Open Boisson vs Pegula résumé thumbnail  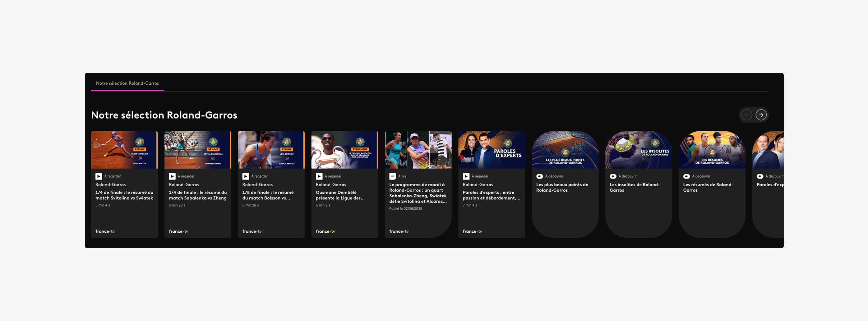point(271,150)
